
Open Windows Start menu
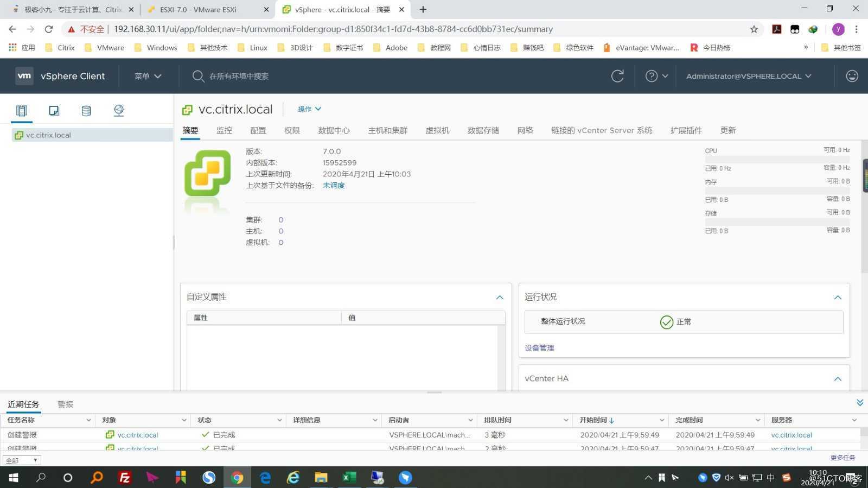tap(14, 478)
